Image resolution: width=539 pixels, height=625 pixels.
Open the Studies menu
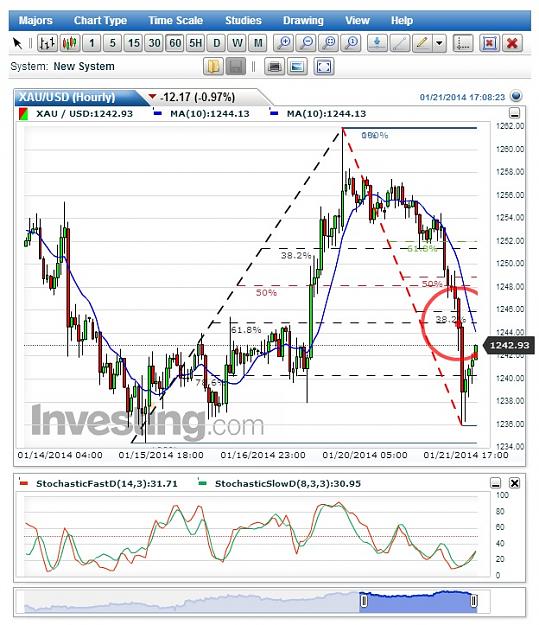[x=243, y=20]
